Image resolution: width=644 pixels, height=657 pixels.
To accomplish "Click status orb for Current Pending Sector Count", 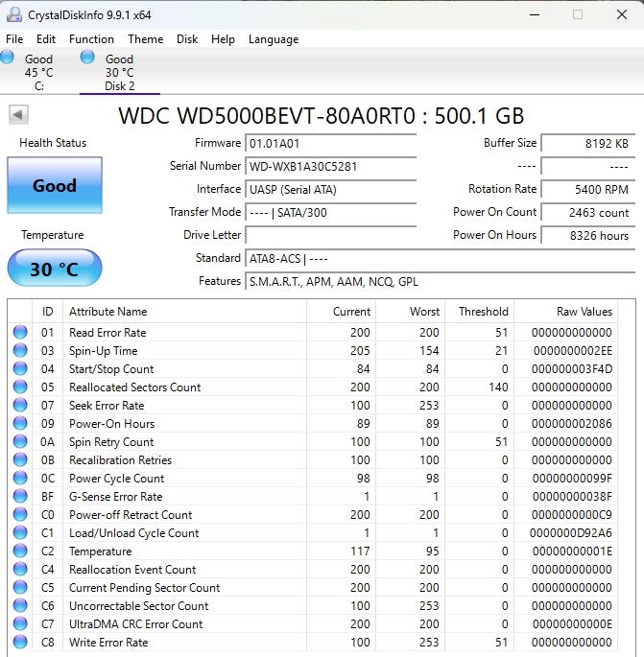I will coord(20,587).
